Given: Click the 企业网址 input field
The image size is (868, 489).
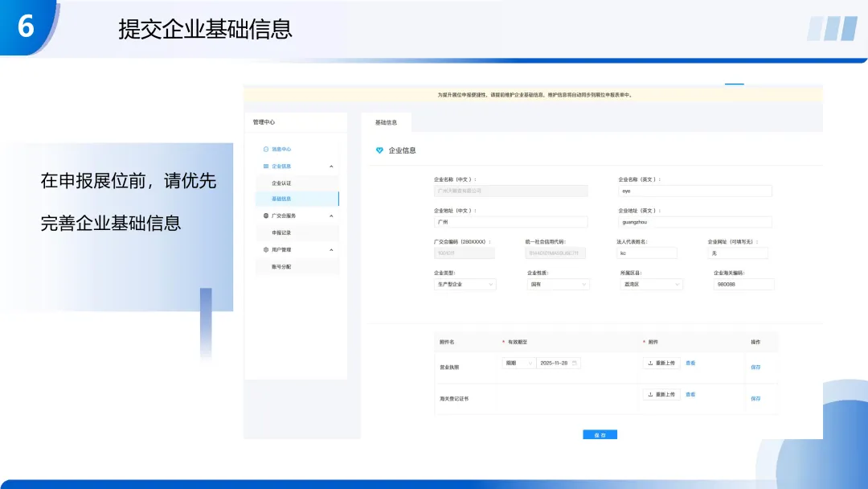Looking at the screenshot, I should pyautogui.click(x=738, y=253).
